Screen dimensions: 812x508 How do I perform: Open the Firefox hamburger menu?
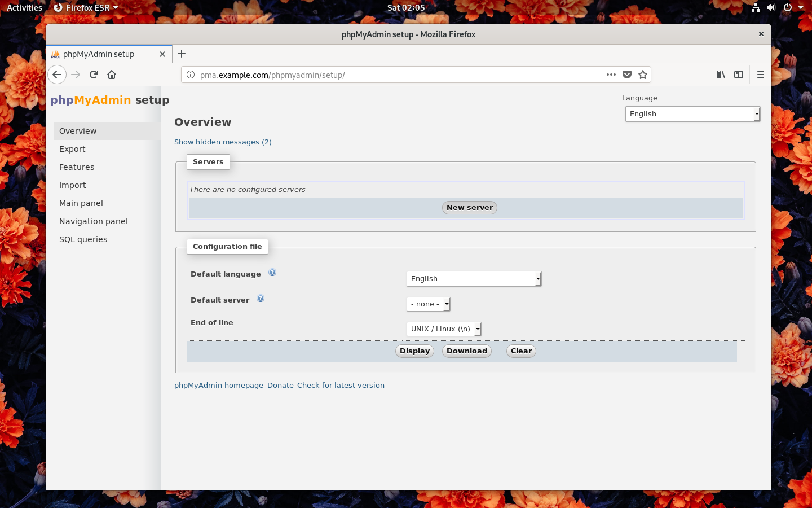point(760,75)
